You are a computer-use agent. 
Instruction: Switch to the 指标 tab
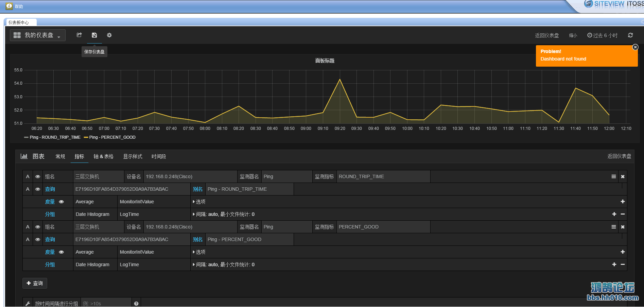click(79, 156)
